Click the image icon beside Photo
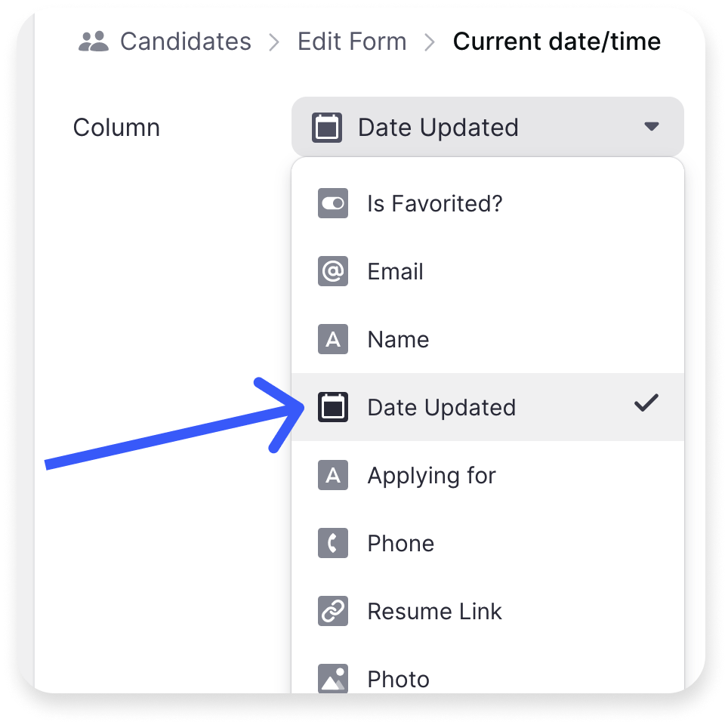 click(x=333, y=679)
